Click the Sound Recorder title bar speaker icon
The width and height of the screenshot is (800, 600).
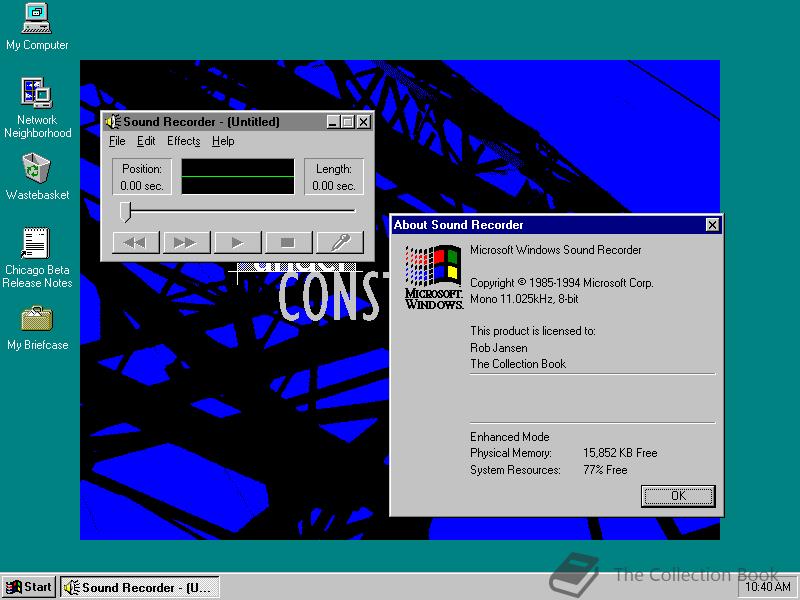pos(113,121)
